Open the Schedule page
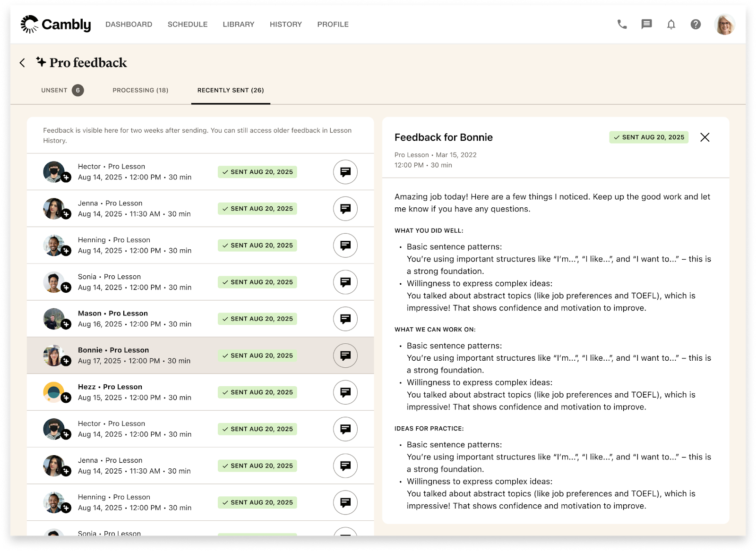The height and width of the screenshot is (551, 756). (x=188, y=25)
